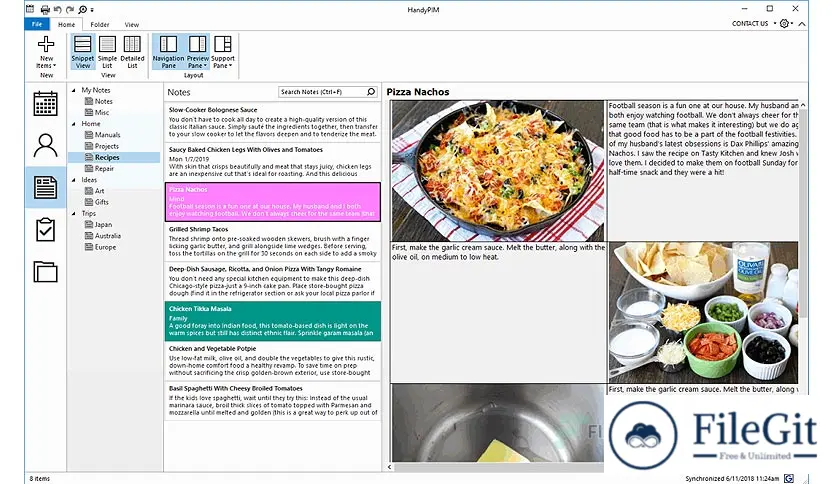Open the Calendar module in sidebar

45,103
